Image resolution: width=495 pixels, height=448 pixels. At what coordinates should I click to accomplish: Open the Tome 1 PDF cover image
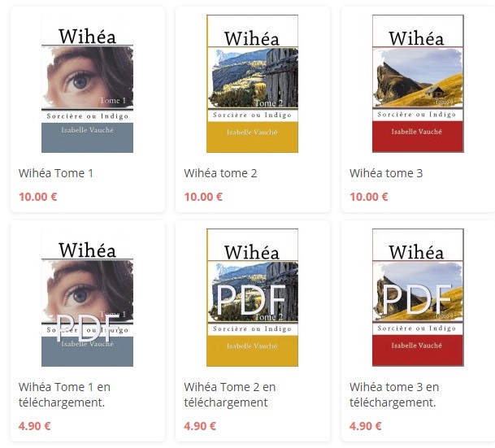[88, 298]
